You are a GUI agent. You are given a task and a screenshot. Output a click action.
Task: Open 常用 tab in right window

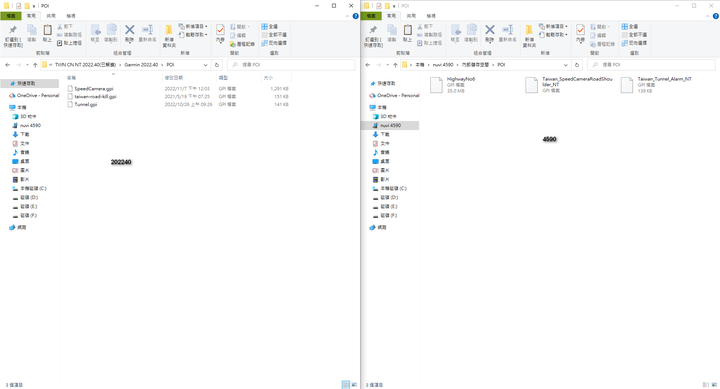(x=391, y=16)
